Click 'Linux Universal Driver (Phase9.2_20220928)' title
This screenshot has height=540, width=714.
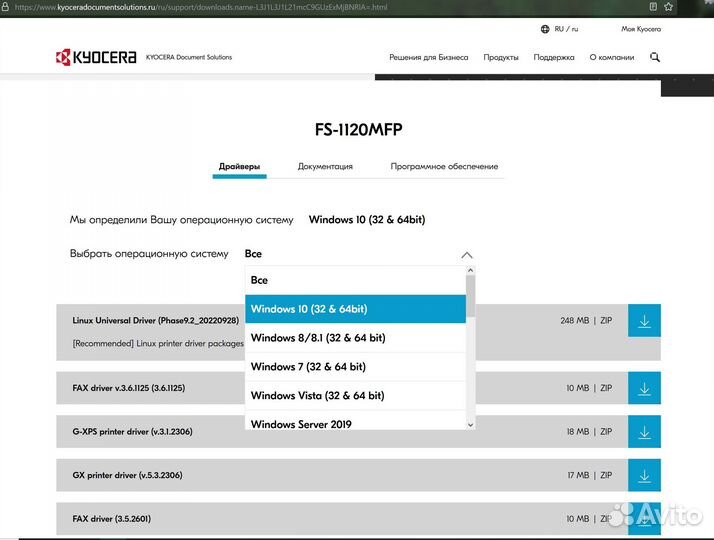[156, 321]
